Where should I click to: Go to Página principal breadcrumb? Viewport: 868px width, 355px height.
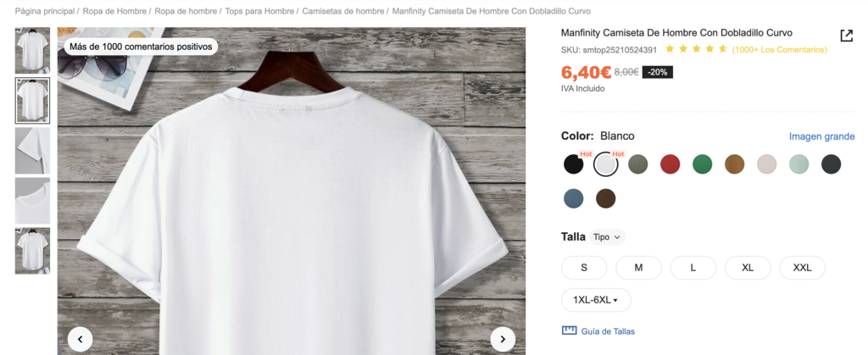point(45,11)
